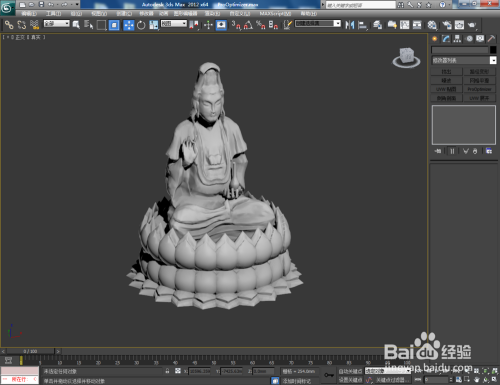The width and height of the screenshot is (500, 385).
Task: Open the Time Configuration dialog icon
Action: (x=459, y=380)
